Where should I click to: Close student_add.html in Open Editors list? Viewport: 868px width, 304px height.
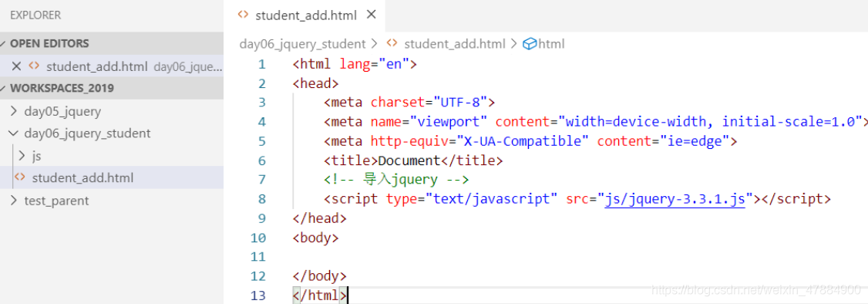tap(17, 66)
